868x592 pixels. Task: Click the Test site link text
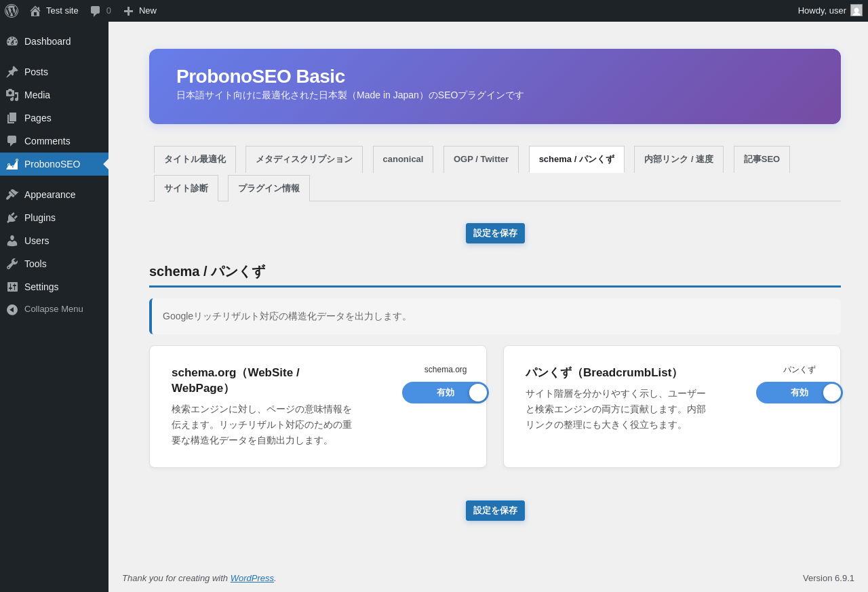tap(62, 11)
